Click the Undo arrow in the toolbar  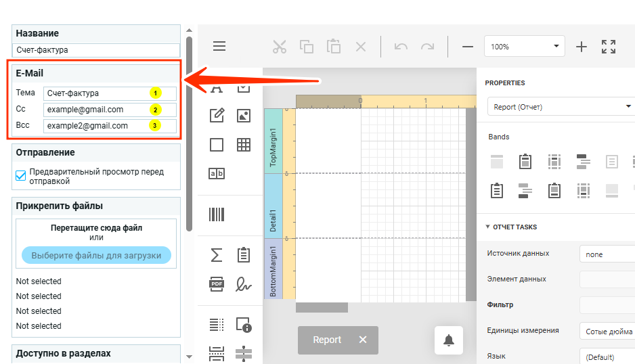[x=401, y=47]
